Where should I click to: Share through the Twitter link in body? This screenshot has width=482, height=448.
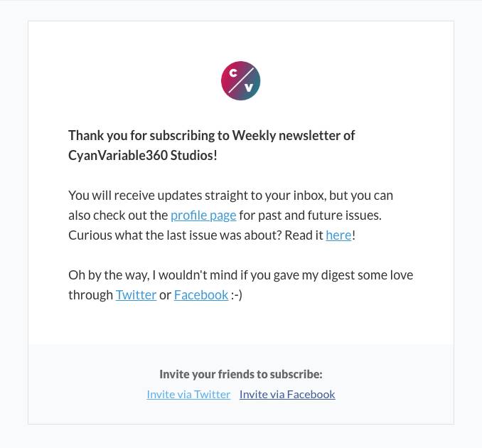136,295
